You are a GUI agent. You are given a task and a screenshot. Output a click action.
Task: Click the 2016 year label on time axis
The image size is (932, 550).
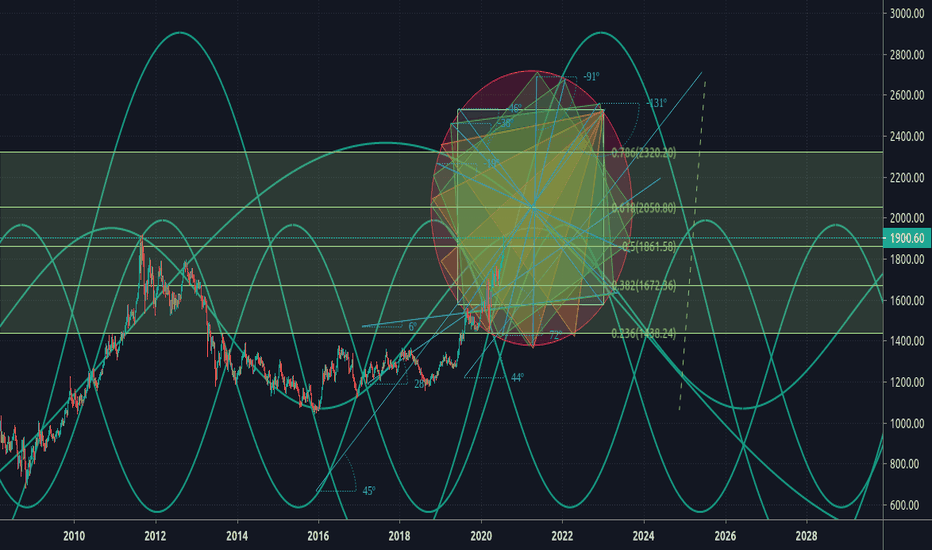pos(318,536)
